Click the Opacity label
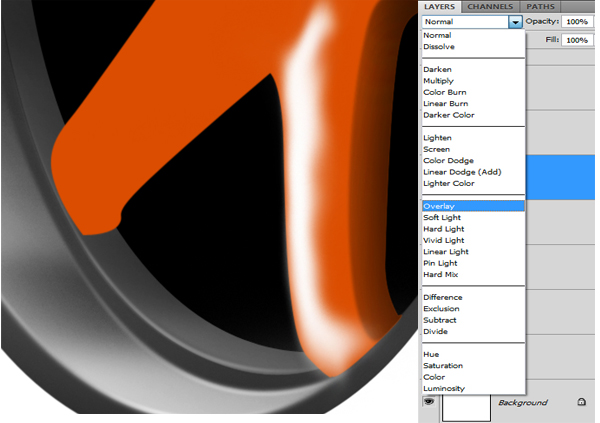The image size is (600, 423). (x=542, y=21)
